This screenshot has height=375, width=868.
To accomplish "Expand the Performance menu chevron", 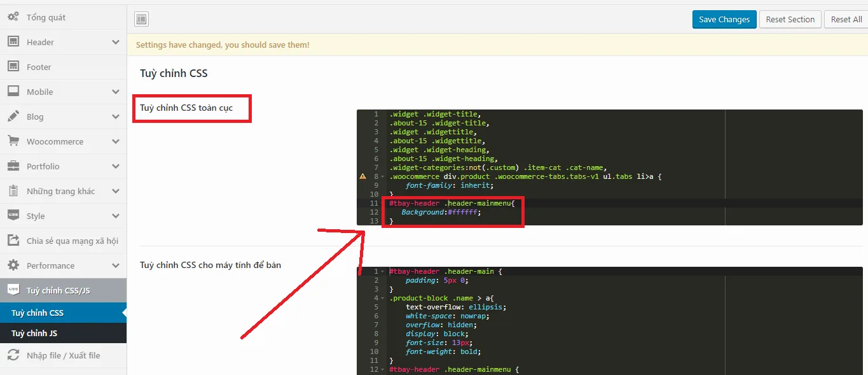I will pos(115,265).
